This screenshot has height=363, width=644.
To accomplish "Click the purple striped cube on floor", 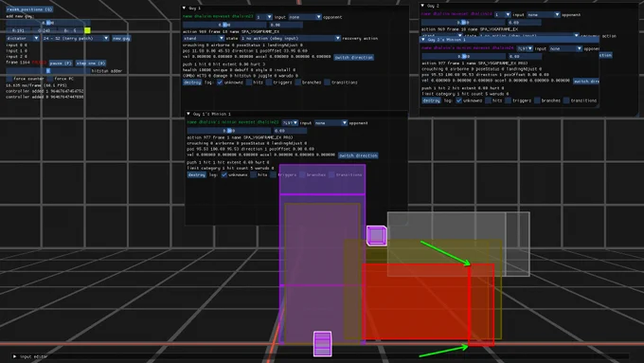I will [322, 344].
